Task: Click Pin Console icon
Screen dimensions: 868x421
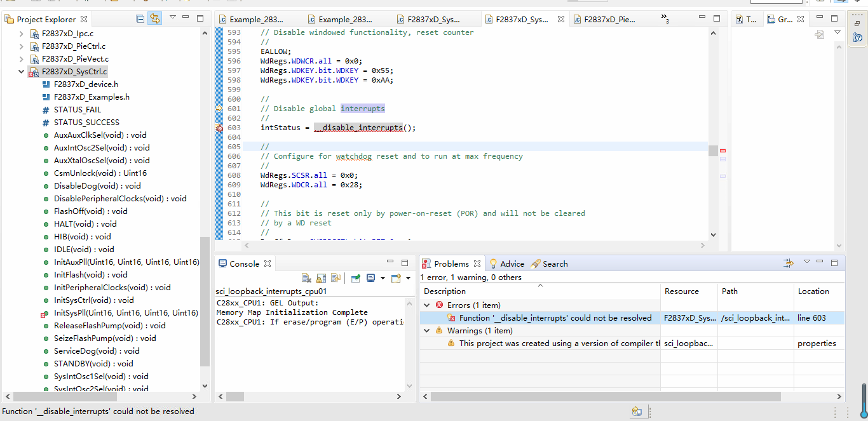Action: pos(356,278)
